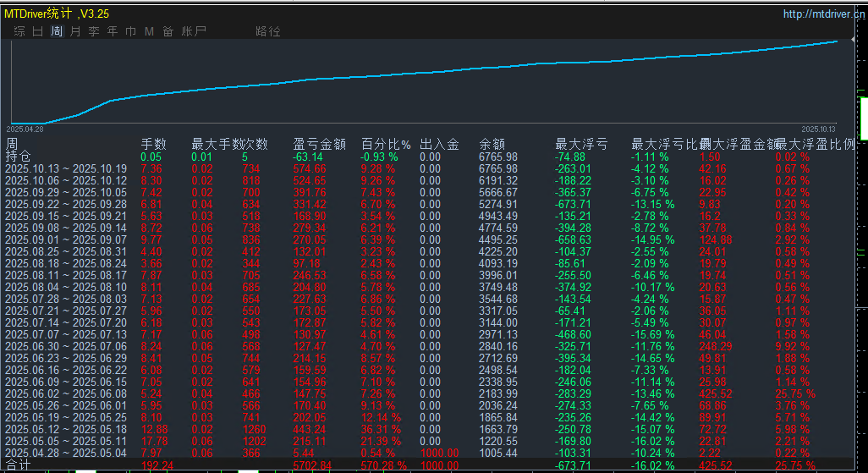The width and height of the screenshot is (868, 473).
Task: Switch to the 季 quarterly tab
Action: pyautogui.click(x=94, y=31)
